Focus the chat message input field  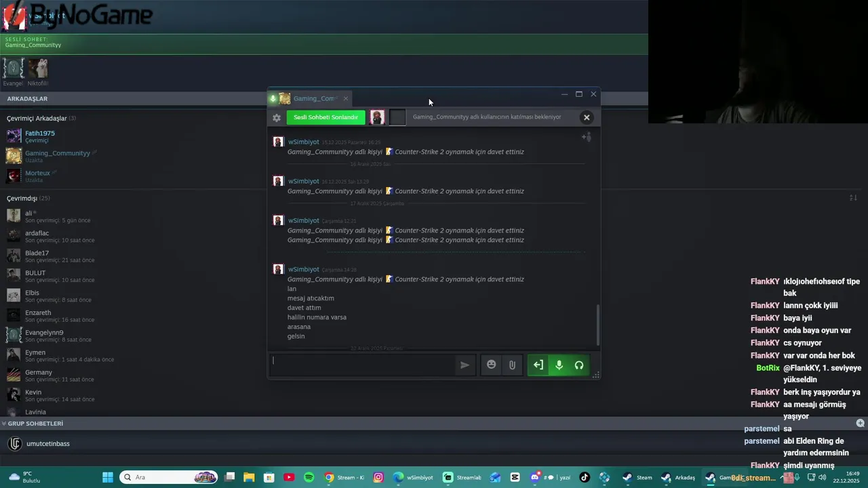pos(363,365)
